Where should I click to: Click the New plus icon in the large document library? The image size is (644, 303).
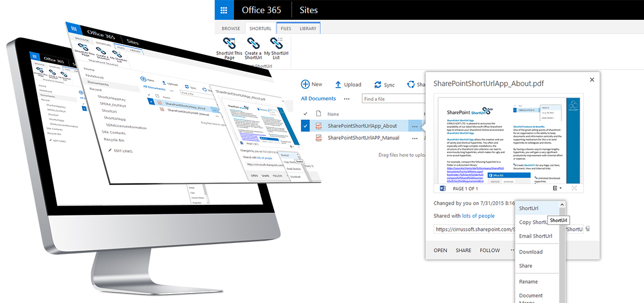coord(305,84)
